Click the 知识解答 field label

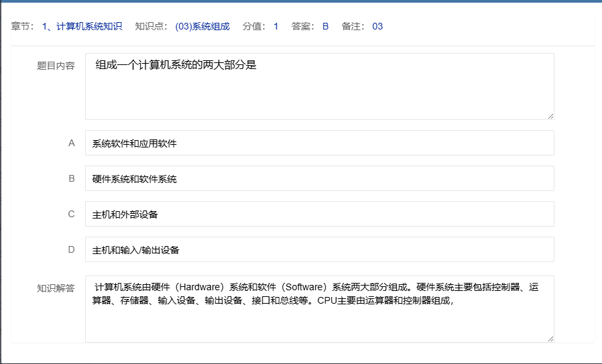tap(56, 288)
